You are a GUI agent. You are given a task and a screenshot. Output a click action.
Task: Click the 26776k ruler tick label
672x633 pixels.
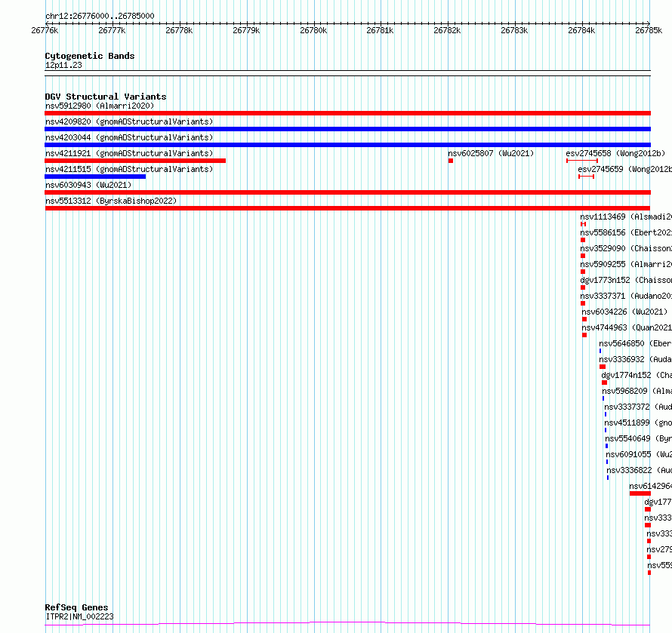coord(45,30)
